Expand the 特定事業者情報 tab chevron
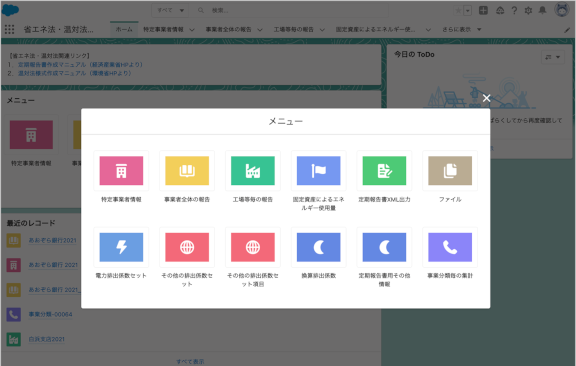Image resolution: width=576 pixels, height=366 pixels. [192, 30]
